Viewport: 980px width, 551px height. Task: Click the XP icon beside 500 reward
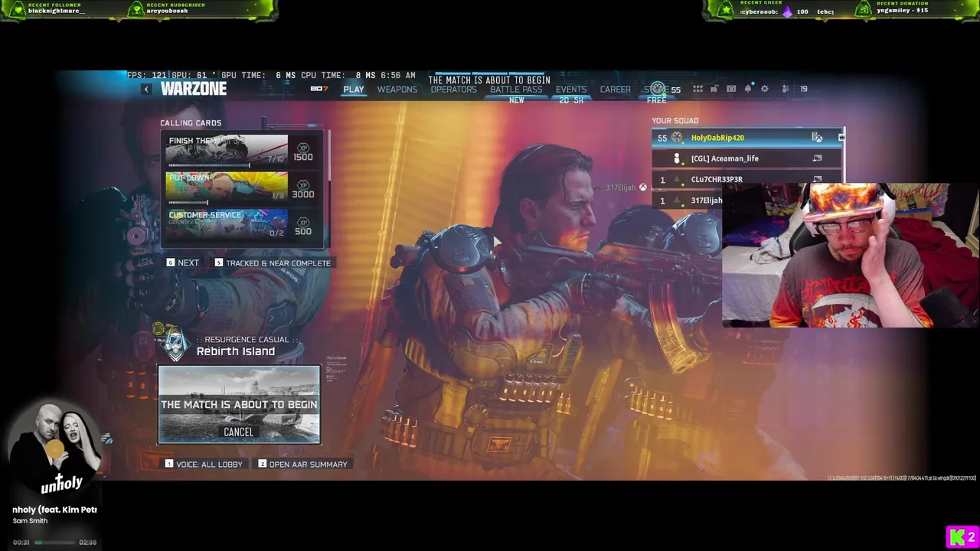pos(303,222)
